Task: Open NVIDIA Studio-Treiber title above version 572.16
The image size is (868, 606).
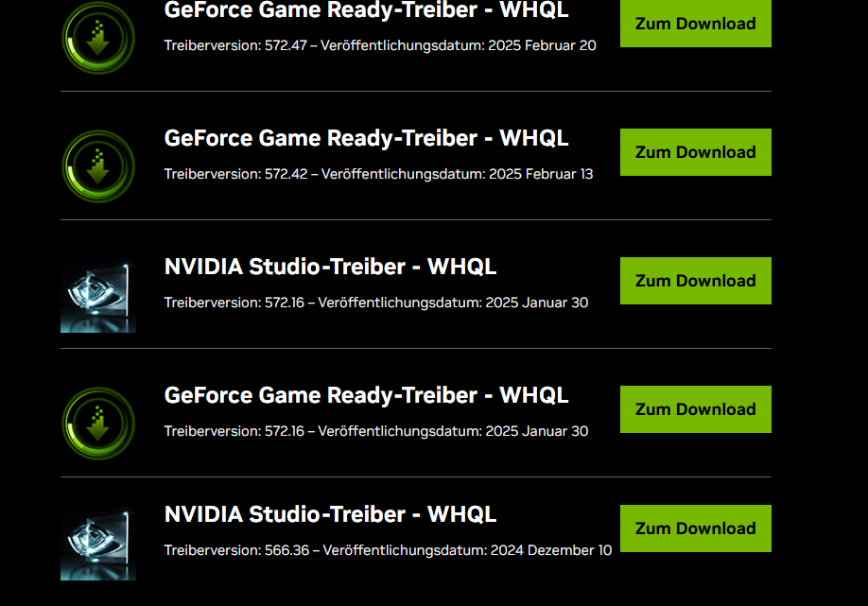Action: (x=331, y=267)
